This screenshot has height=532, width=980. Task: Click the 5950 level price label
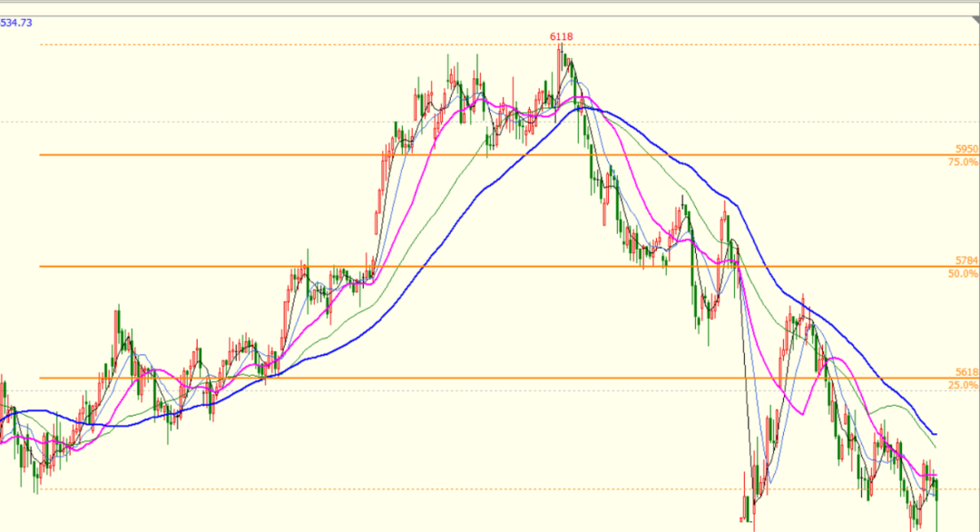point(966,149)
